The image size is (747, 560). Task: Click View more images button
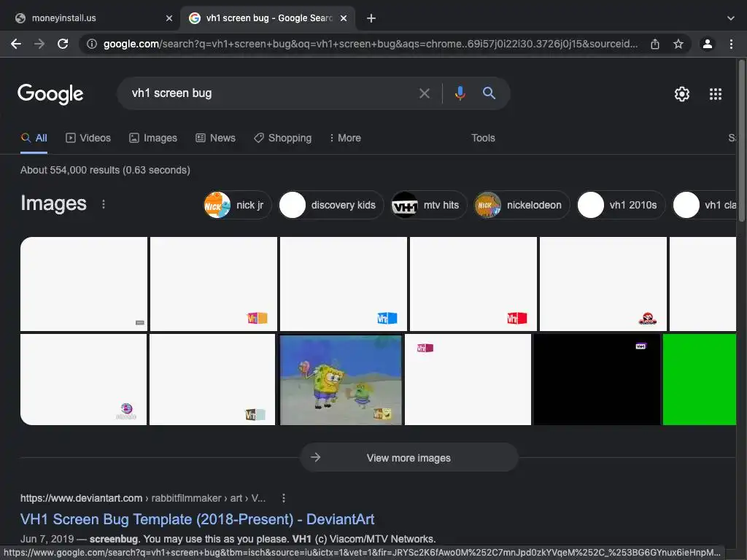[x=409, y=458]
